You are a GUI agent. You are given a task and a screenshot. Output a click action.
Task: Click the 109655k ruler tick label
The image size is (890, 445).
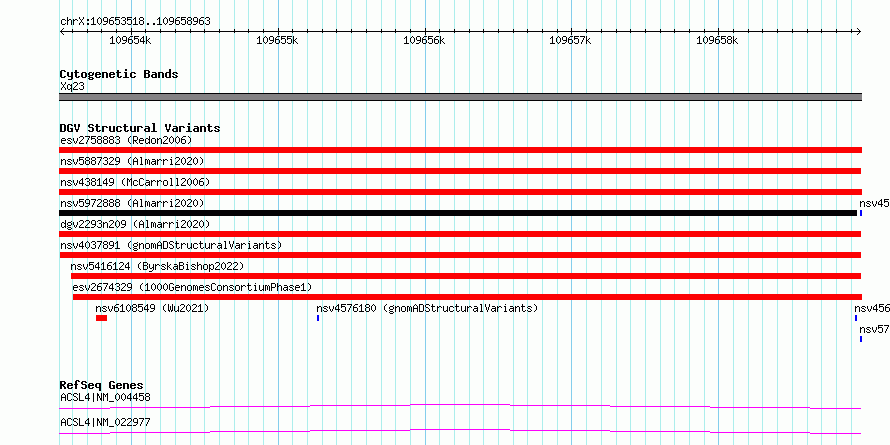tap(277, 40)
